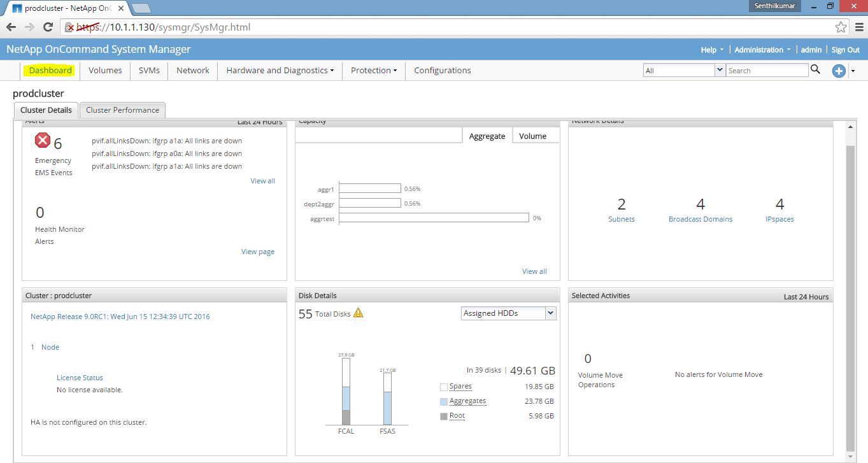The width and height of the screenshot is (868, 463).
Task: Click the search magnifier icon
Action: [816, 70]
